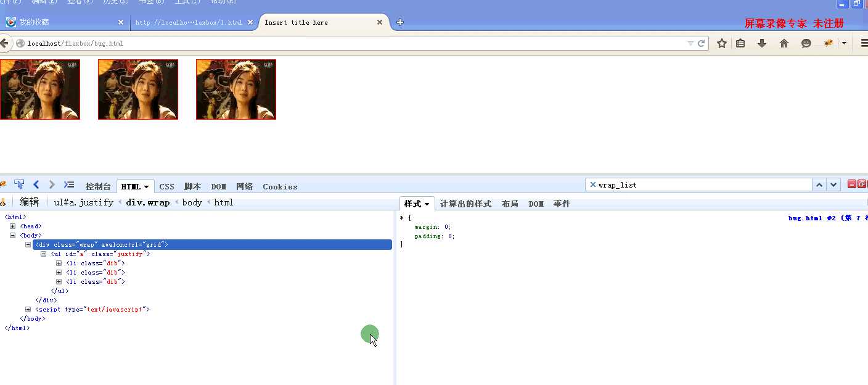Viewport: 868px width, 385px height.
Task: Expand the script type text/javascript node
Action: click(28, 310)
